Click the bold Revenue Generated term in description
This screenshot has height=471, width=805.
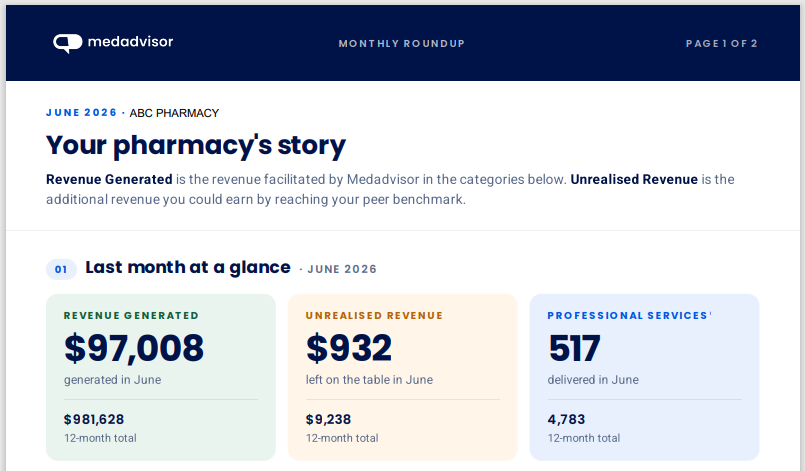pos(109,179)
